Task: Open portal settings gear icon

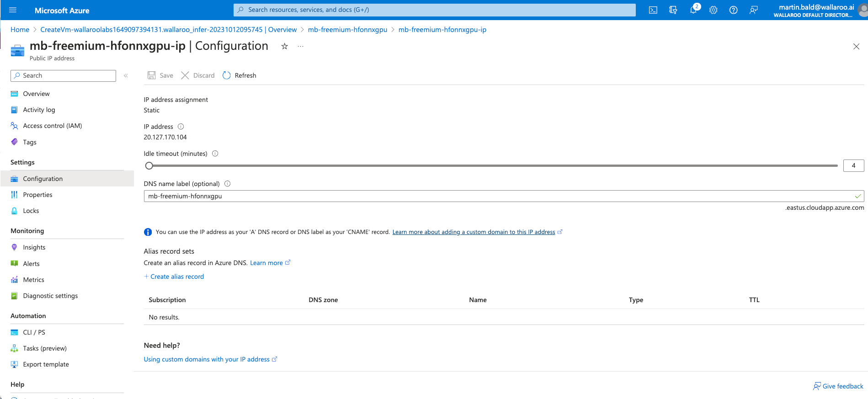Action: click(x=714, y=10)
